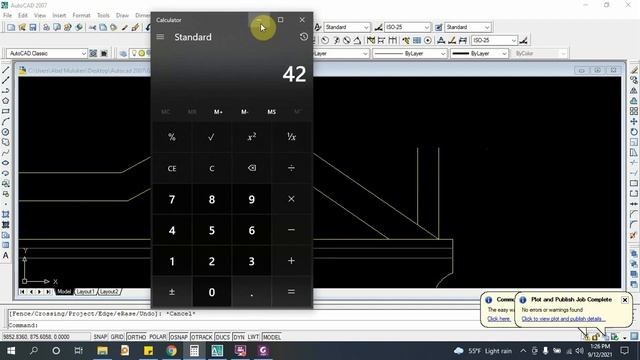This screenshot has width=640, height=360.
Task: Switch to the Model tab
Action: click(x=64, y=292)
